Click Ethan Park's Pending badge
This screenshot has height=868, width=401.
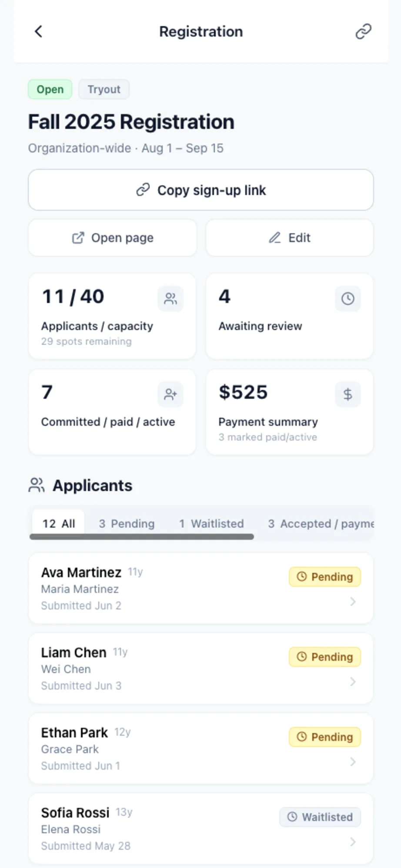pos(325,737)
